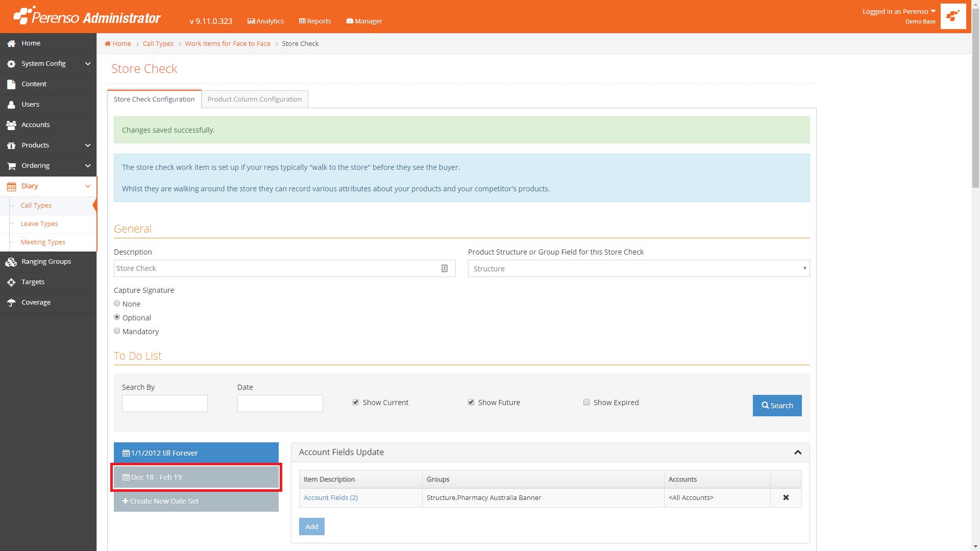980x551 pixels.
Task: Enable the Show Expired checkbox
Action: click(586, 402)
